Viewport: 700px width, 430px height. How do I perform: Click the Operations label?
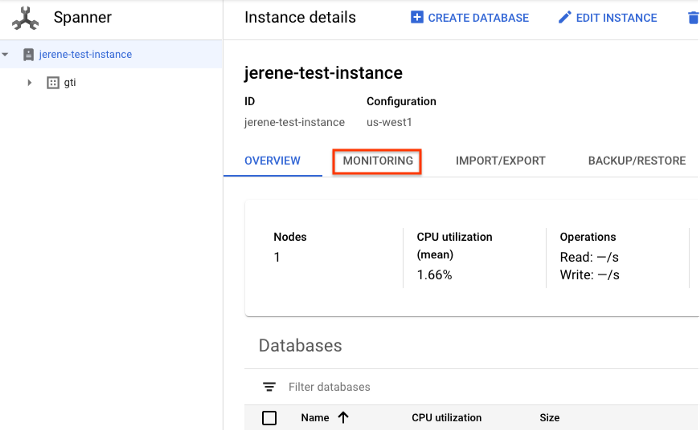[x=588, y=237]
